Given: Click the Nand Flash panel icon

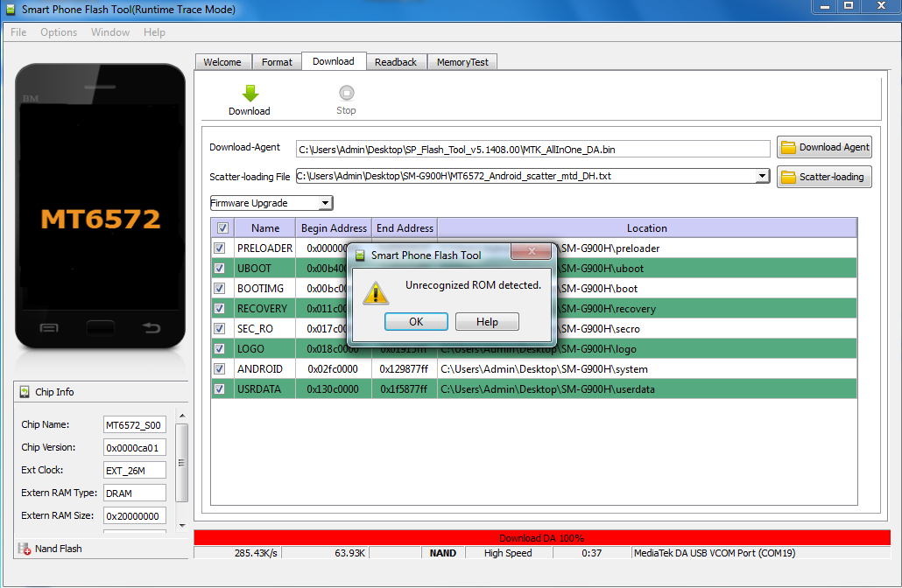Looking at the screenshot, I should click(24, 549).
